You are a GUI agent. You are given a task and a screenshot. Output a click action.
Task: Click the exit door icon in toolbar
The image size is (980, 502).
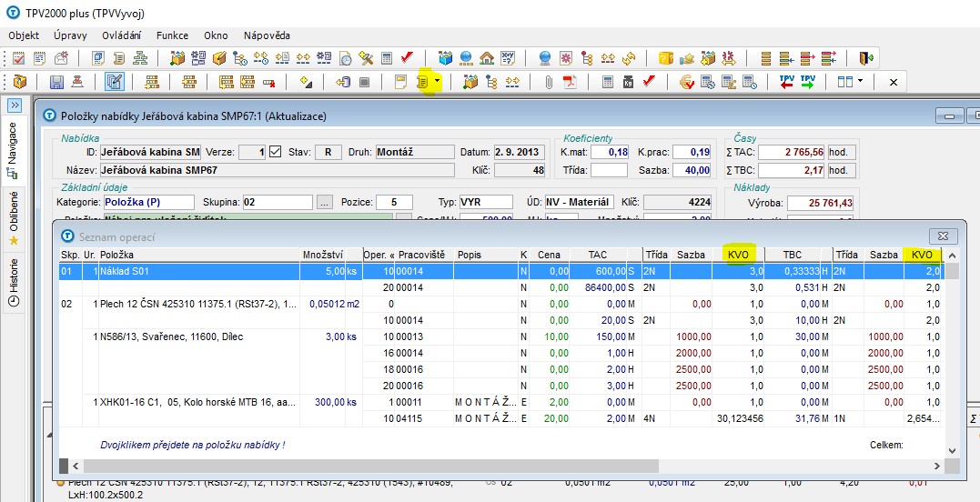point(865,58)
